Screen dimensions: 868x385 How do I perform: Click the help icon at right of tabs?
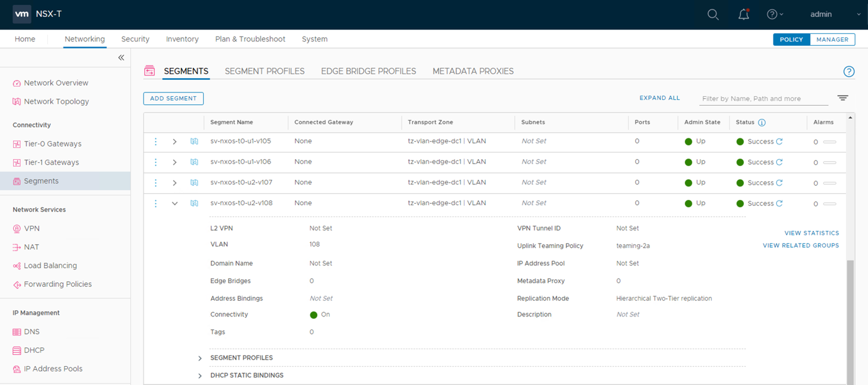[848, 72]
